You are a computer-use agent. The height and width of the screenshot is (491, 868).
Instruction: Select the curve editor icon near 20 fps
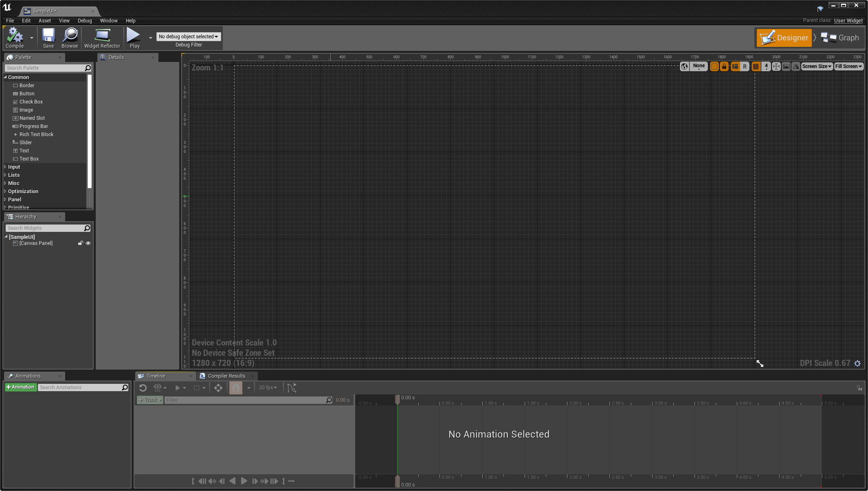click(x=292, y=388)
